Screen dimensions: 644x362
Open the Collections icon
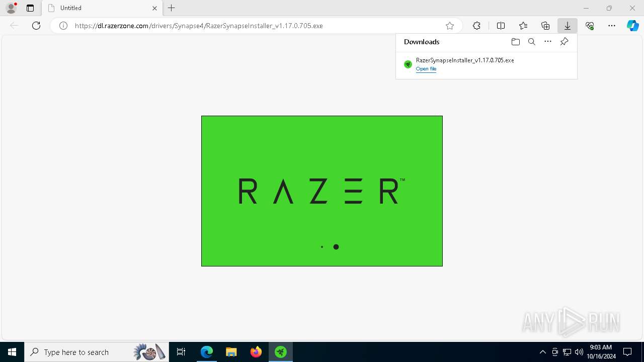click(545, 26)
